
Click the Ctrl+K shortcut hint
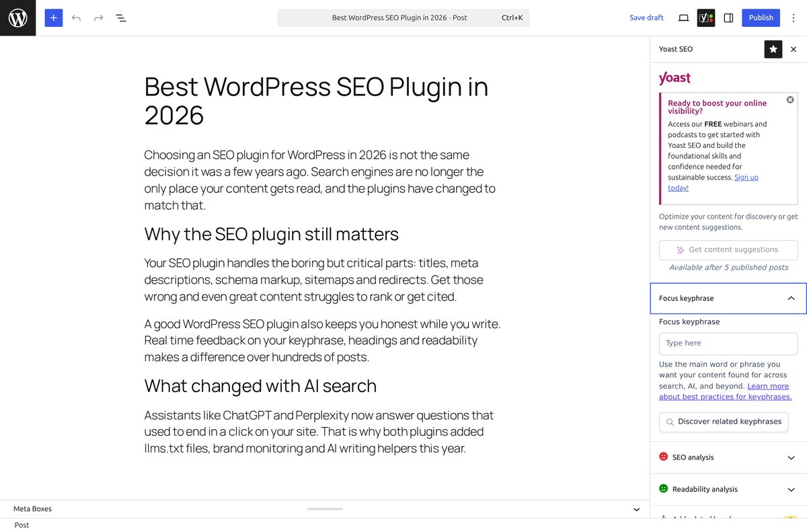(x=512, y=17)
